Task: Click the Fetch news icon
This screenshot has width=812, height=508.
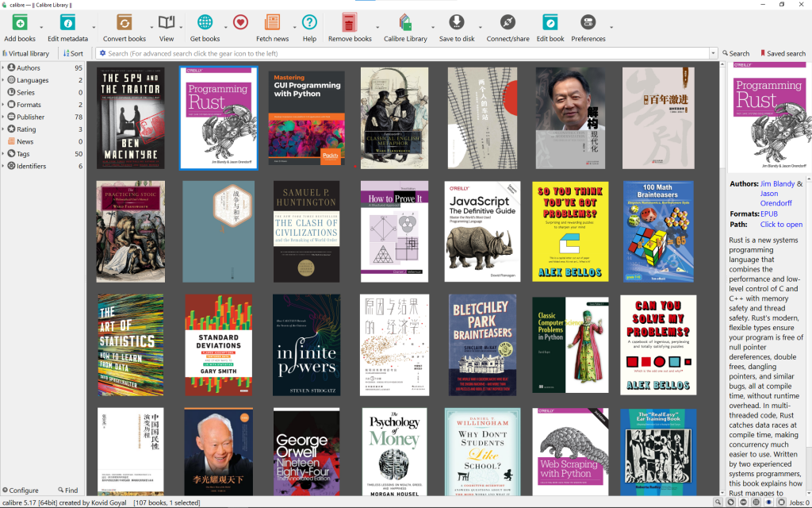Action: click(x=272, y=22)
